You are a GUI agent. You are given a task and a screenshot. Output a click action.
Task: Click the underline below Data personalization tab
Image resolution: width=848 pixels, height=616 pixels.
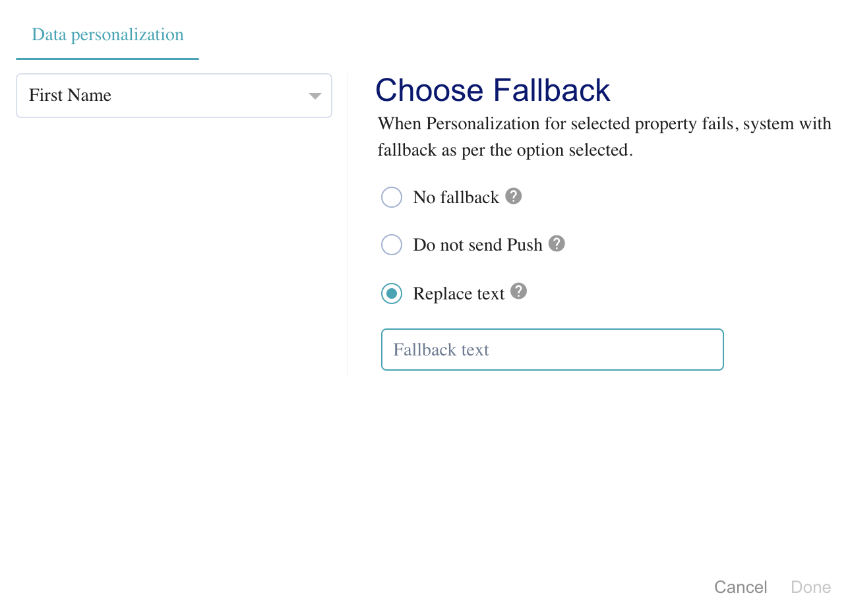[x=107, y=59]
